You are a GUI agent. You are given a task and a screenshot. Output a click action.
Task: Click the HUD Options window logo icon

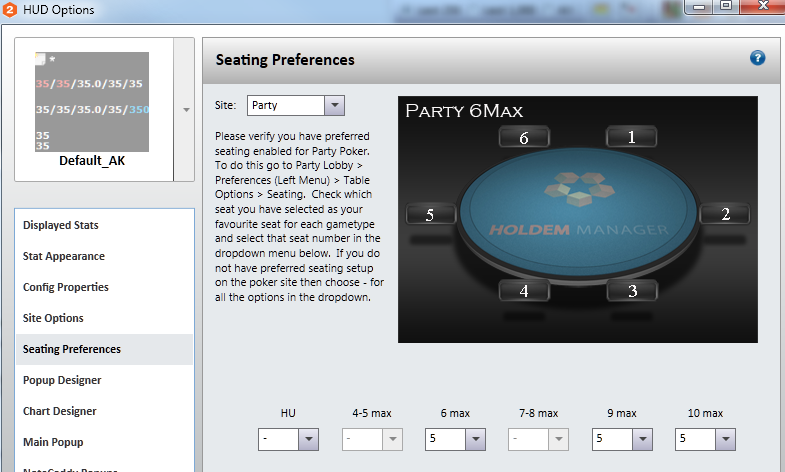tap(10, 10)
